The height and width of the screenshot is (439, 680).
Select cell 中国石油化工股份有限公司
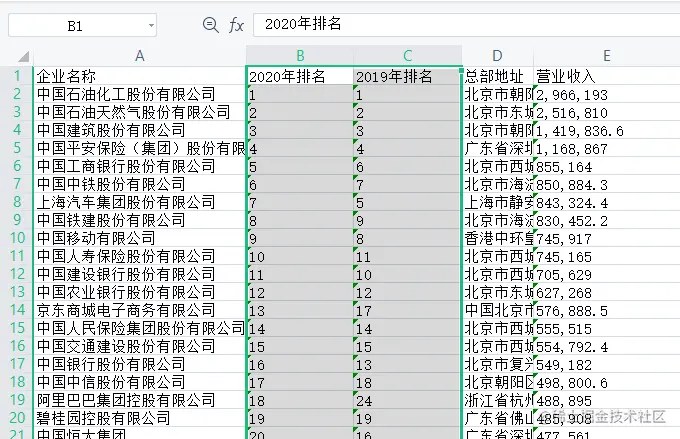(x=140, y=94)
